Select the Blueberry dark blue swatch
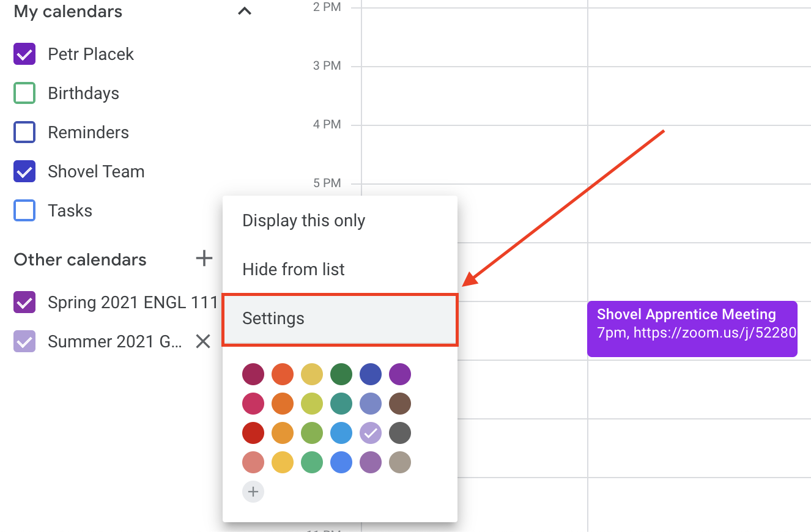The width and height of the screenshot is (811, 532). (x=371, y=374)
